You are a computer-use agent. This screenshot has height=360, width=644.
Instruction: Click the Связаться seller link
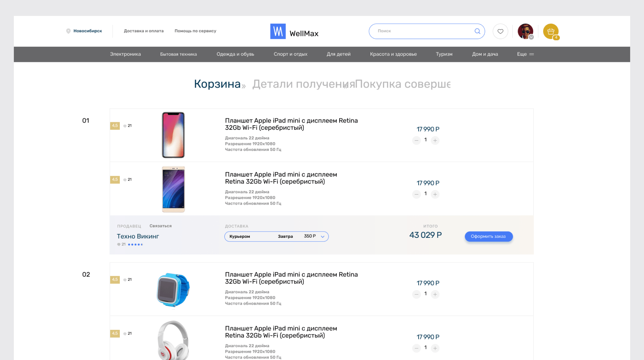coord(161,226)
